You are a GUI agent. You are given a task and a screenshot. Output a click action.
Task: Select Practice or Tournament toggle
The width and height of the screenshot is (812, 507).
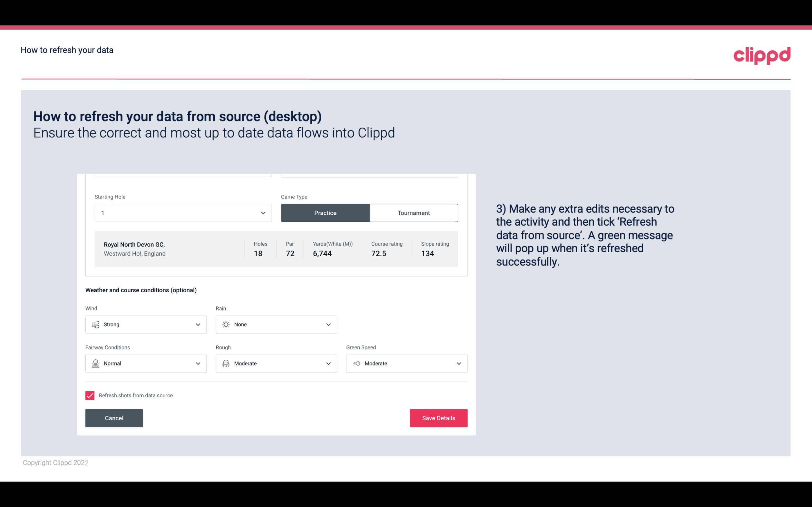[x=369, y=213]
